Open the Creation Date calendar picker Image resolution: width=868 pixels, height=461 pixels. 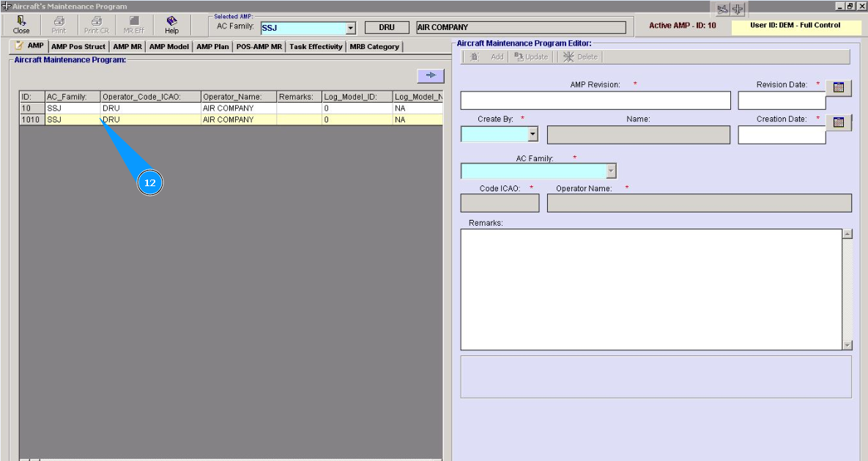click(838, 122)
